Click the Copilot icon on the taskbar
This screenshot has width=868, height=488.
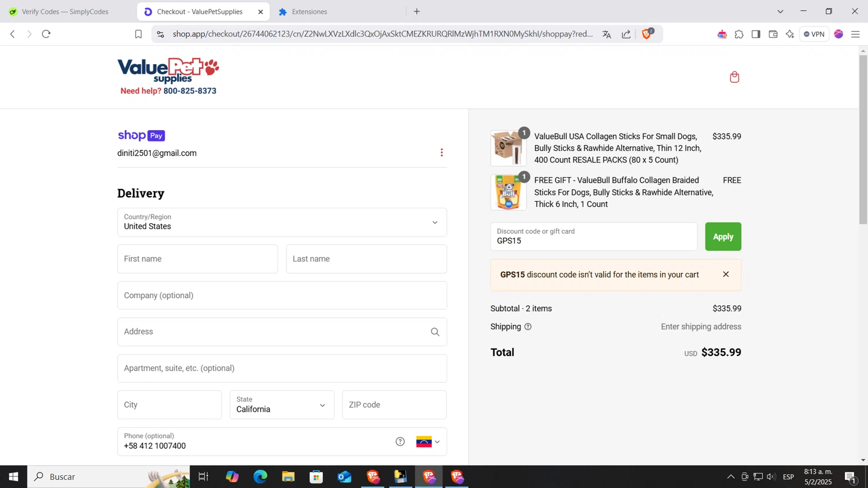click(x=232, y=476)
